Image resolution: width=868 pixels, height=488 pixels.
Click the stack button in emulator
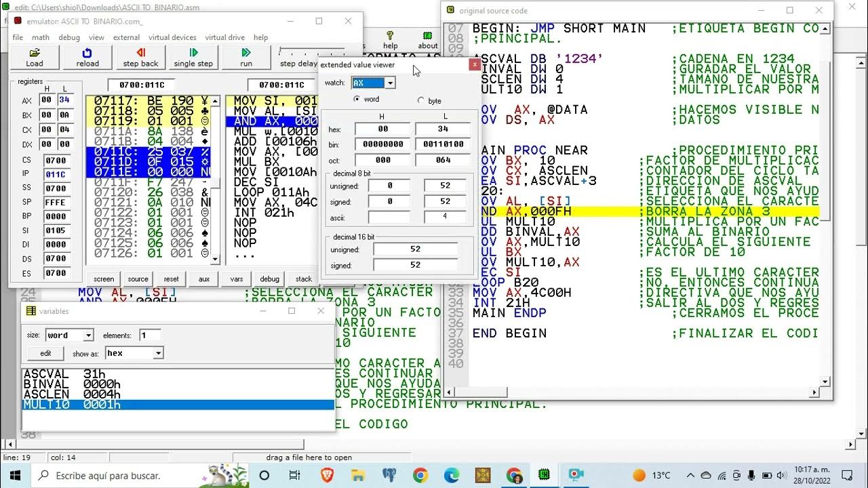coord(304,279)
